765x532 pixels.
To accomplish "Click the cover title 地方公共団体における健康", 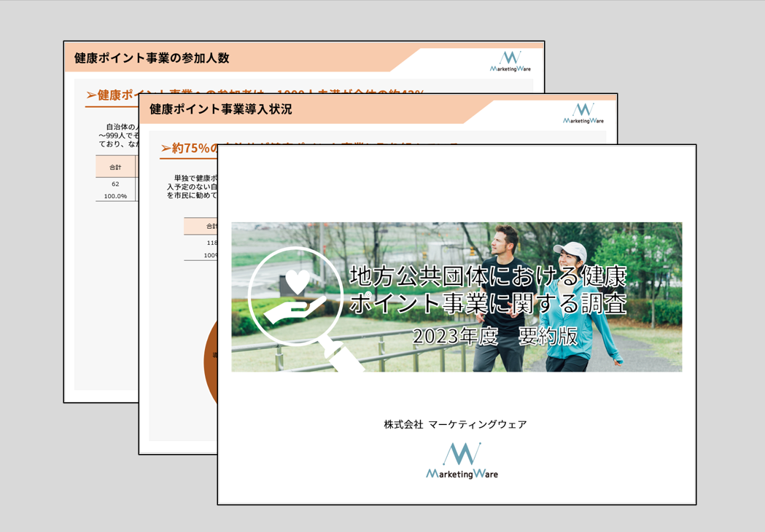I will click(x=487, y=277).
